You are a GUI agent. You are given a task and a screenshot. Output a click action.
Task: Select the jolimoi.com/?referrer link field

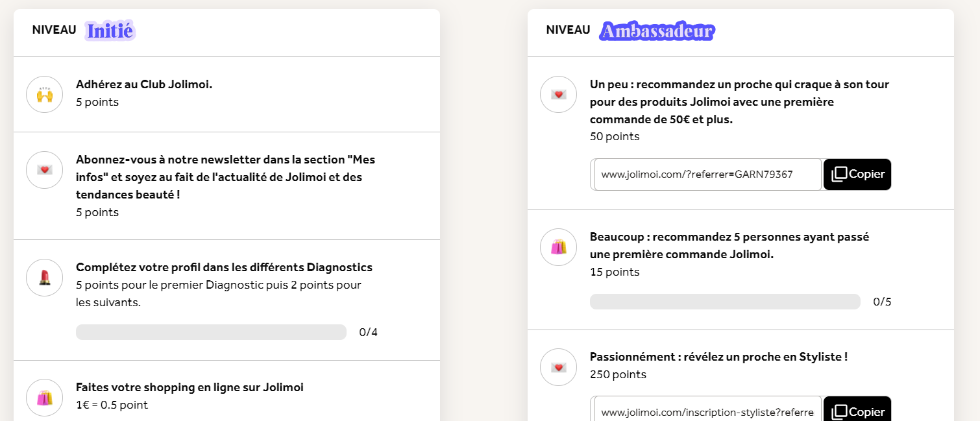[x=707, y=174]
